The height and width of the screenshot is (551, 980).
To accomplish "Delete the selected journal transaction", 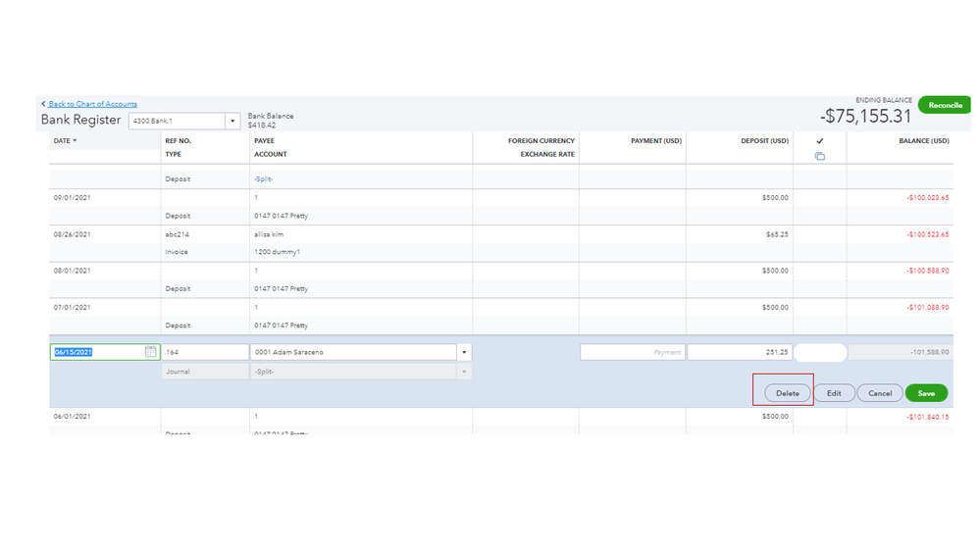I will 788,393.
